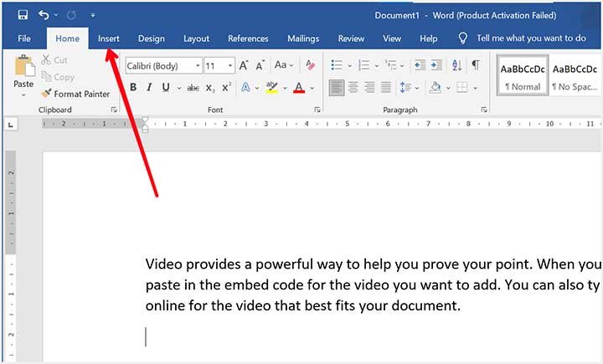Click the Multilevel List icon
The height and width of the screenshot is (364, 603).
coord(391,65)
